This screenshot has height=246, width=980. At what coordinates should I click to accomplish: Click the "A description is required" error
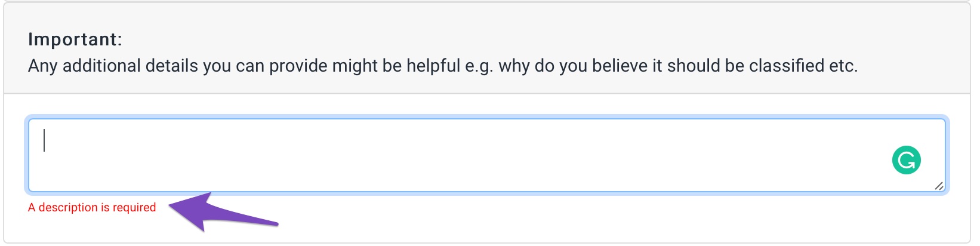92,207
